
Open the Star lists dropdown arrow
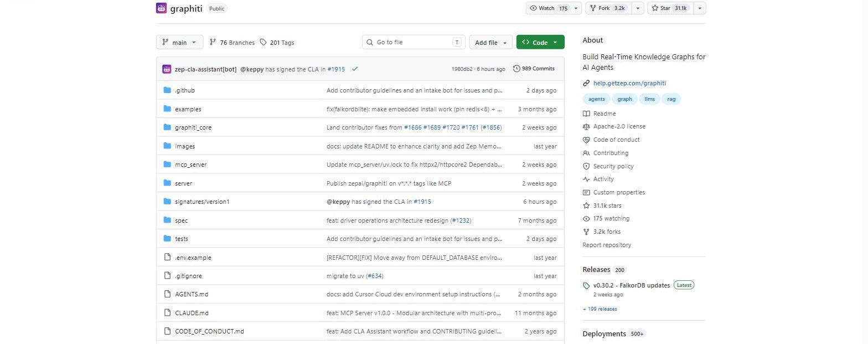click(x=700, y=8)
